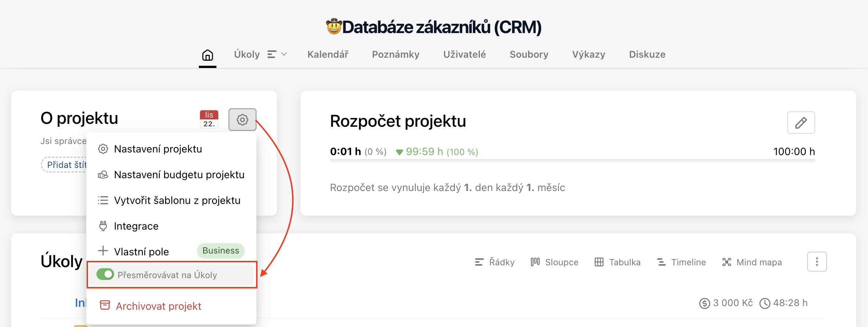Click the pencil edit icon for Rozpočet projektu
Viewport: 868px width, 327px height.
click(x=801, y=122)
